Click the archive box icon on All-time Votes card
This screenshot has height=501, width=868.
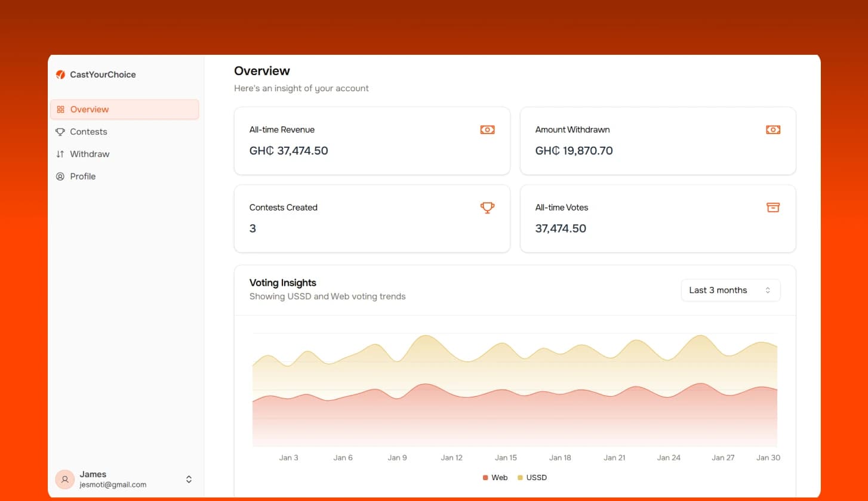point(773,208)
